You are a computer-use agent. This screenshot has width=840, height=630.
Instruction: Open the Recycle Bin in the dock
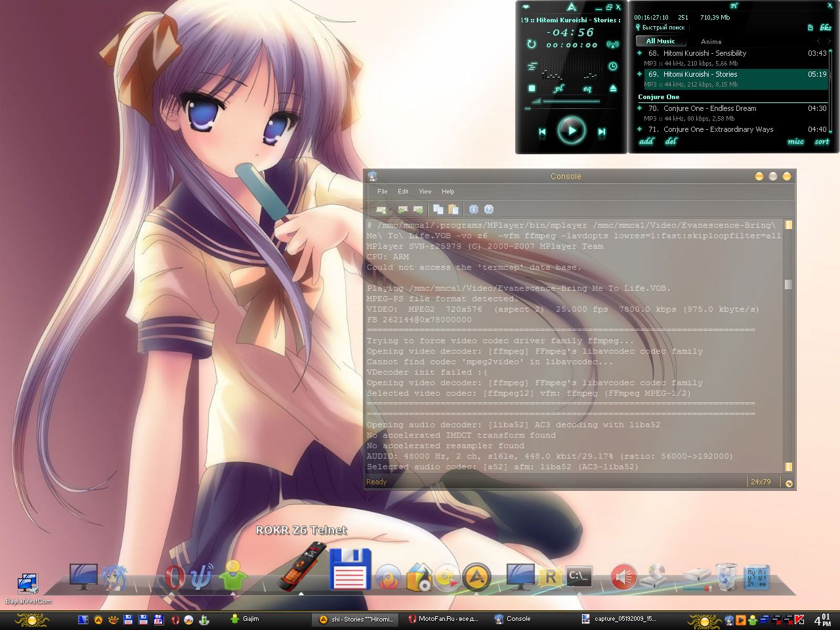tap(726, 577)
